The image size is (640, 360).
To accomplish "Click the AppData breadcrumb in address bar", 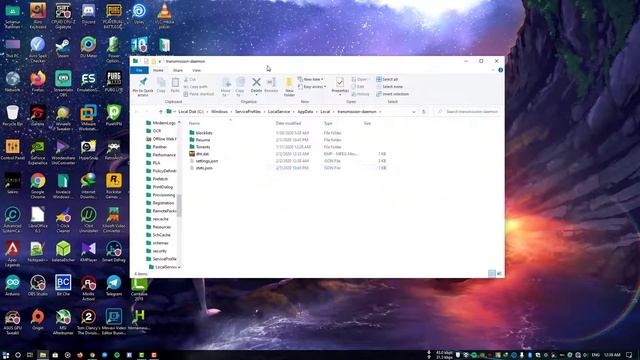I will 305,111.
